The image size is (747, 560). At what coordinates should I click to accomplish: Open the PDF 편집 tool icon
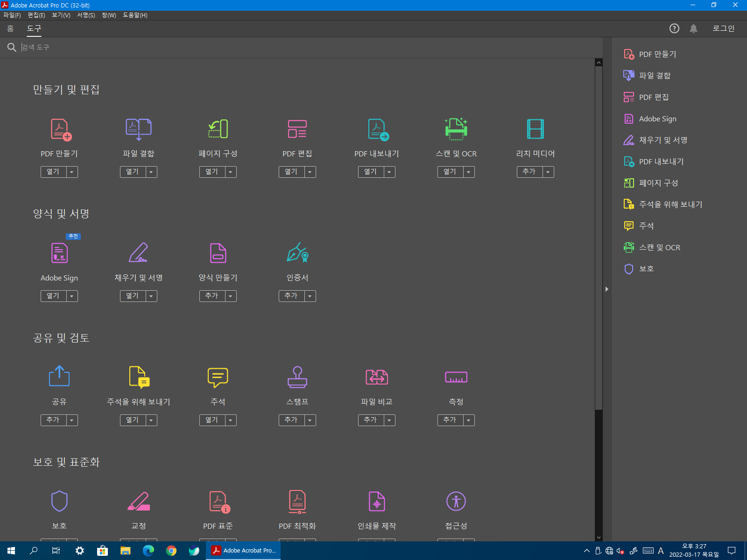297,129
